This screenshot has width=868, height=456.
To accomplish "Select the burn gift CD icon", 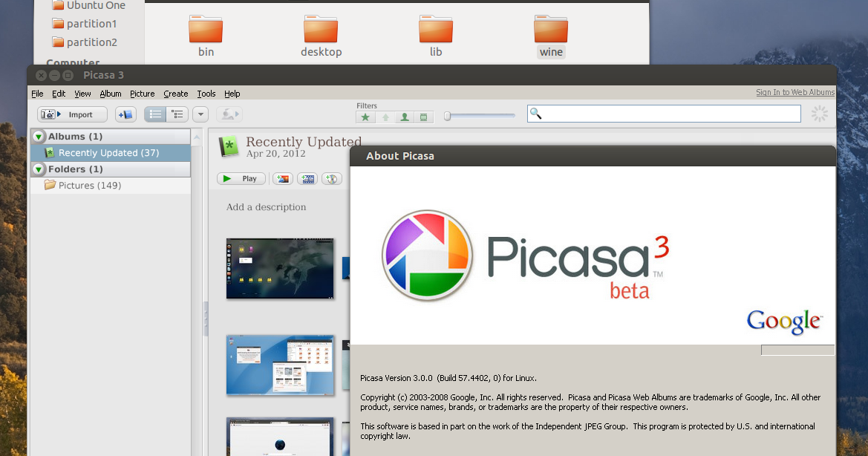I will (x=332, y=178).
